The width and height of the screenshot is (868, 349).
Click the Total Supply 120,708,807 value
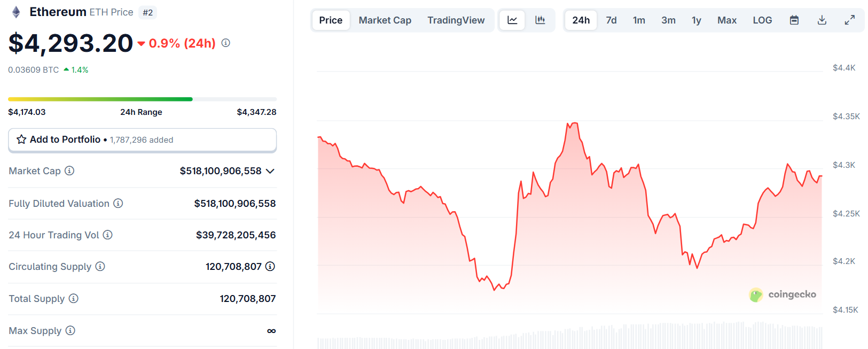click(x=248, y=299)
